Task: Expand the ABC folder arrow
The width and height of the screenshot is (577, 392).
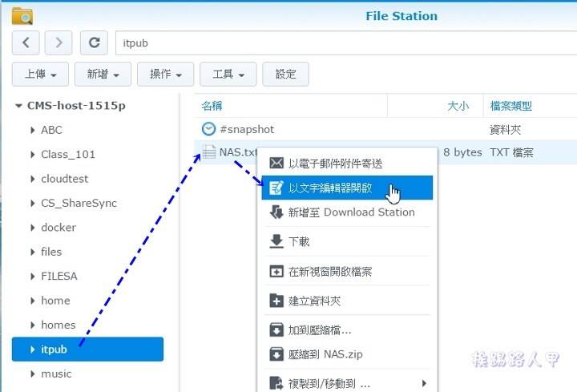Action: (33, 130)
